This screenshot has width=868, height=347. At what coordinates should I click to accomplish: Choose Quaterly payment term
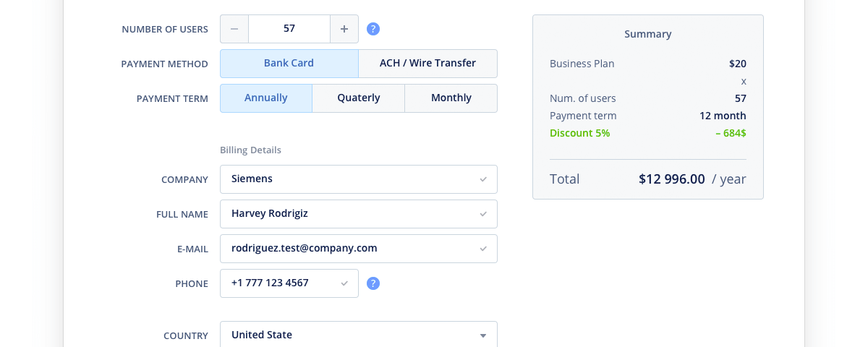(358, 98)
